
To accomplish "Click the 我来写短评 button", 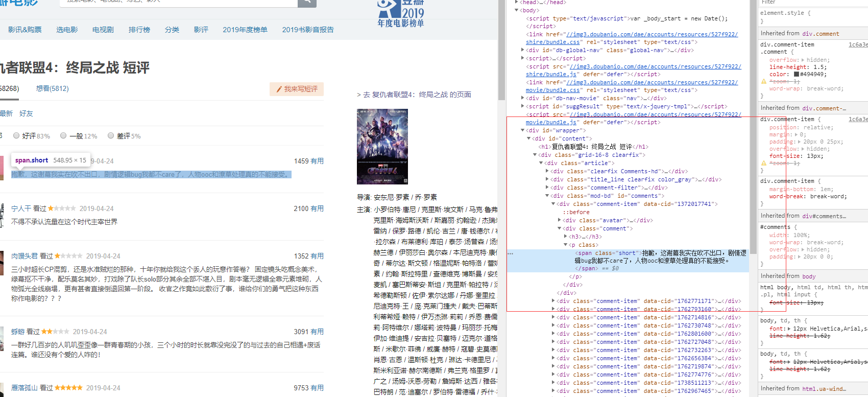I will [x=297, y=89].
